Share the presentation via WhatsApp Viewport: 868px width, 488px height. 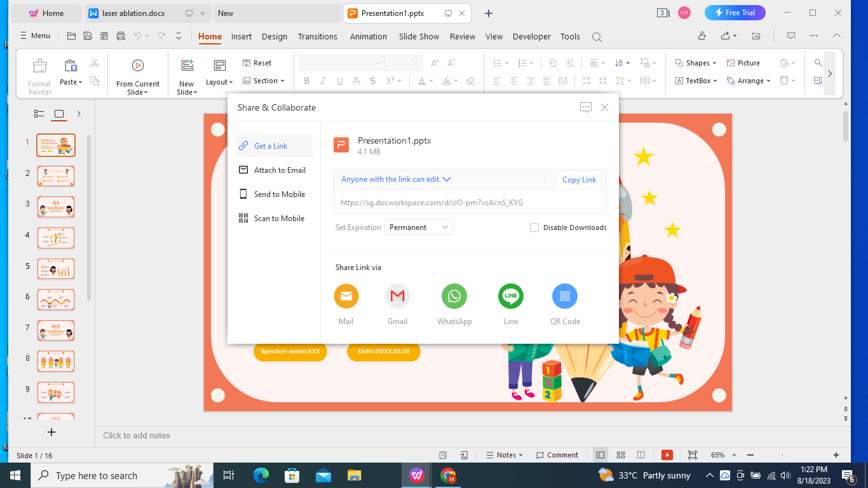pyautogui.click(x=454, y=296)
